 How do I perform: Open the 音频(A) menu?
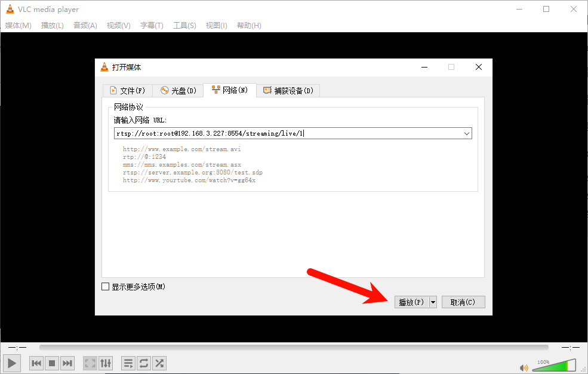[x=85, y=26]
